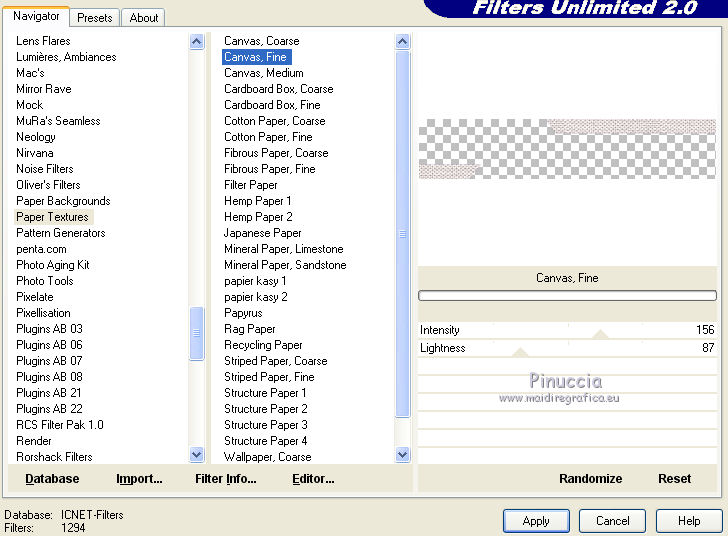Choose Structure Paper 3 filter
This screenshot has width=728, height=536.
(266, 425)
